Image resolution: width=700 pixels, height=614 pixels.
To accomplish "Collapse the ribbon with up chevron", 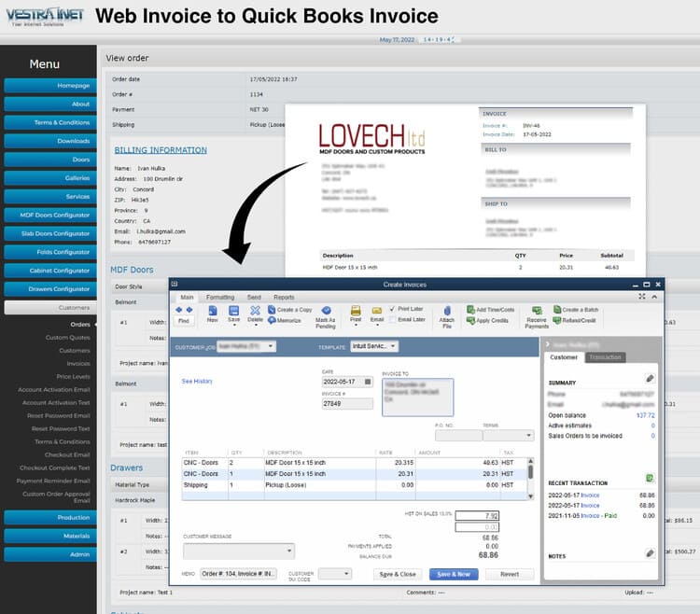I will click(x=654, y=297).
